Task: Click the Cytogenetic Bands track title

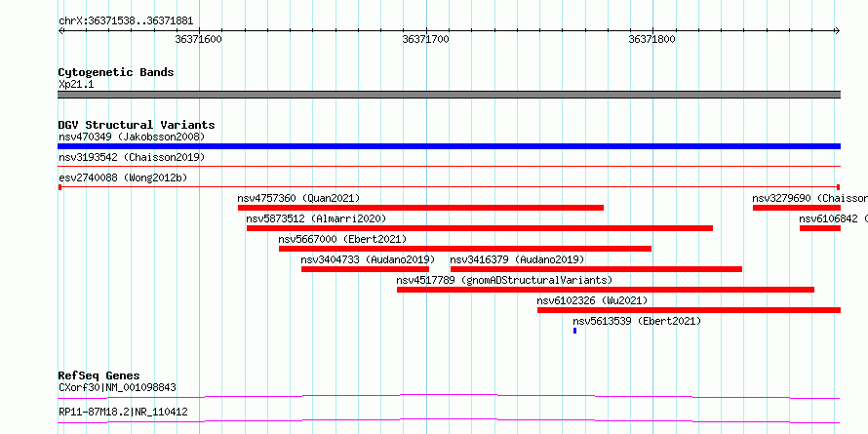Action: tap(116, 72)
